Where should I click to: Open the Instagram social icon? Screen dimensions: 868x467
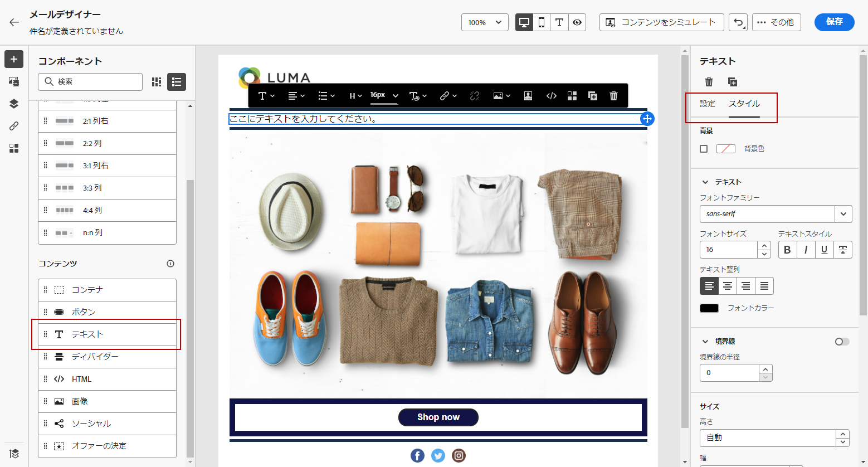tap(459, 456)
